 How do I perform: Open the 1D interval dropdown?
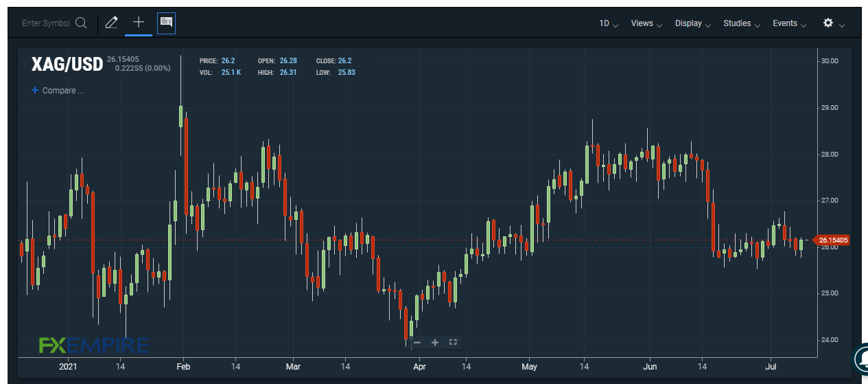608,23
